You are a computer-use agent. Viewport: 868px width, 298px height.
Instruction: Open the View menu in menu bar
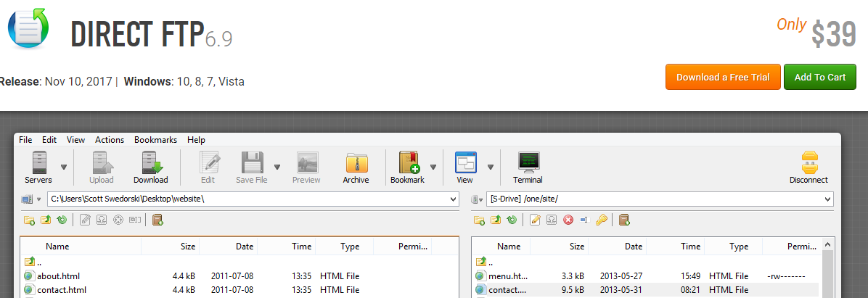(75, 140)
